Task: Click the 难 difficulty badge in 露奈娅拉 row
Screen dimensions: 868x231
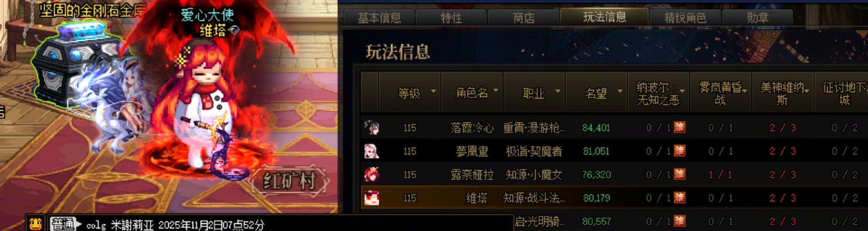Action: [679, 174]
